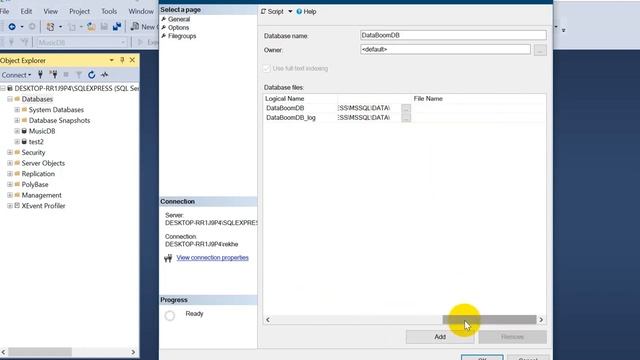Click the server icon beside DESKTOP-RR1J9P4\SQLEXPRESS
Viewport: 640px width, 360px height.
pos(10,88)
